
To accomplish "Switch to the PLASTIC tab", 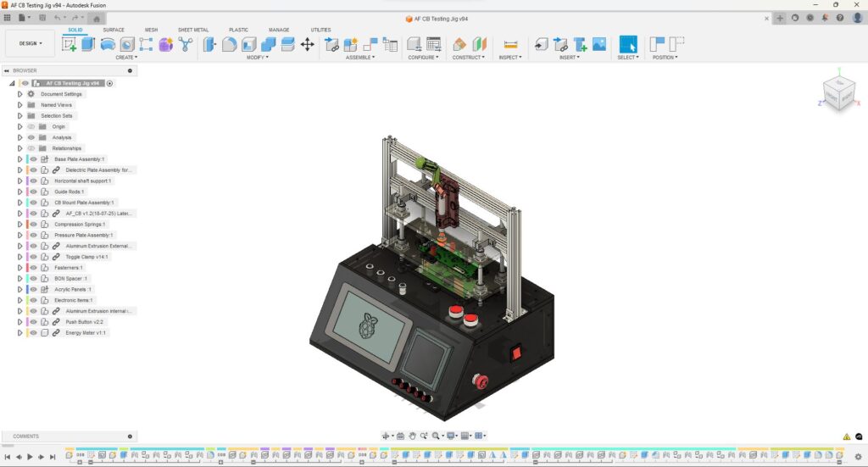I will [x=238, y=30].
